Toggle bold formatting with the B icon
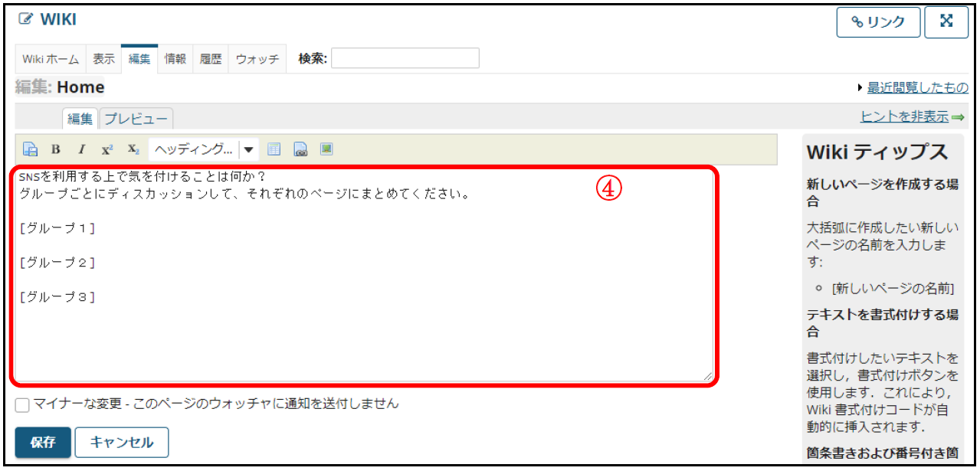This screenshot has height=471, width=980. point(56,149)
